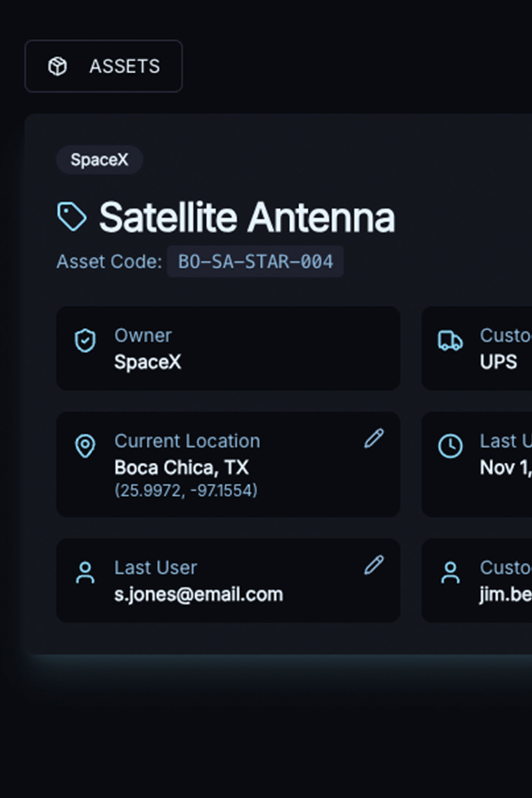Click the clock icon on Last Updated card
Image resolution: width=532 pixels, height=798 pixels.
pos(450,446)
